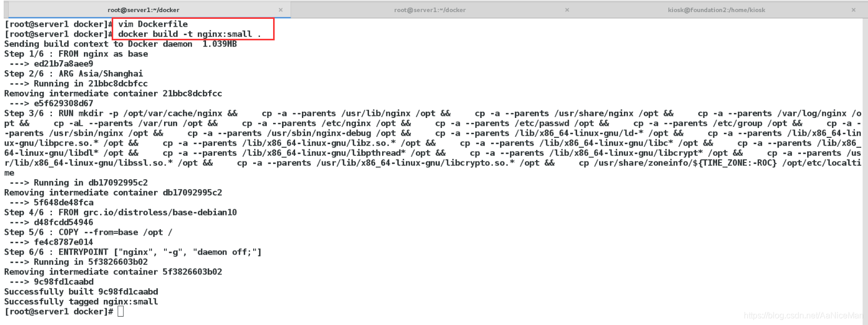Click 'Successfully tagged nginx:small' line
Viewport: 868px width, 325px height.
(81, 302)
